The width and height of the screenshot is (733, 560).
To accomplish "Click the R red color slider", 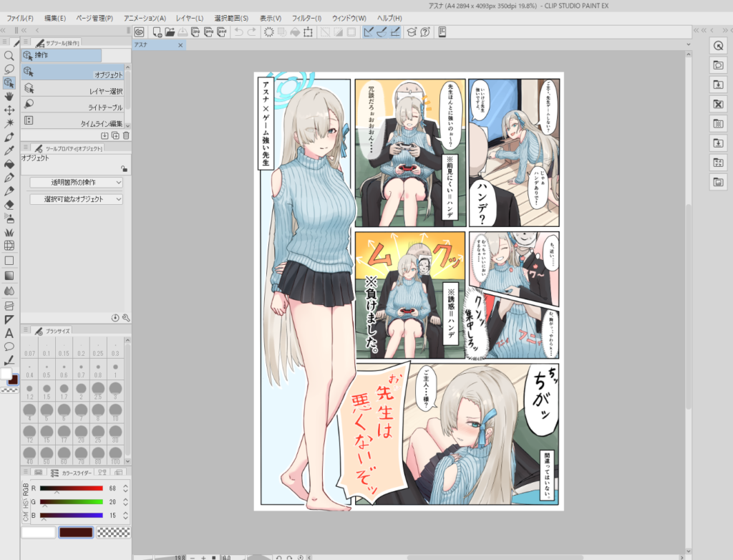I will coord(71,488).
